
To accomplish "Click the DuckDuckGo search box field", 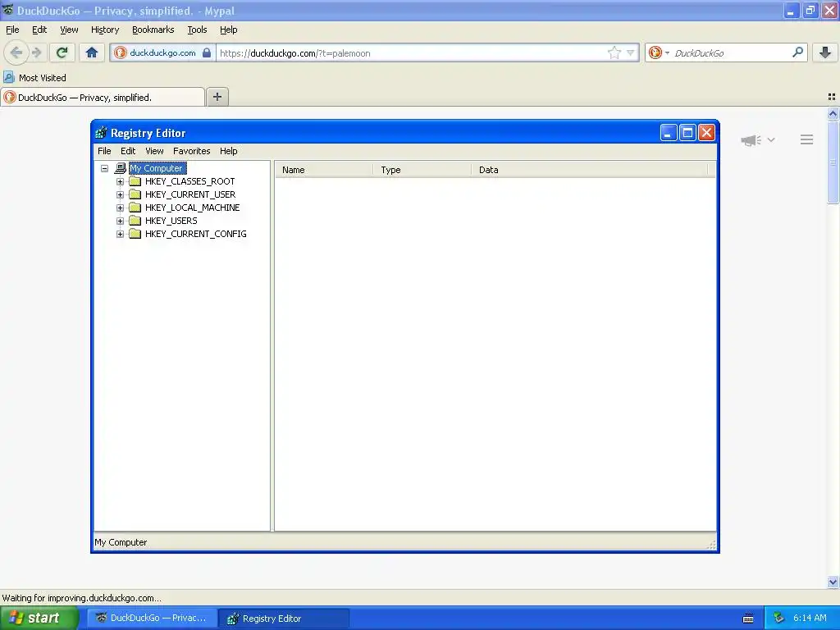I will pyautogui.click(x=731, y=52).
